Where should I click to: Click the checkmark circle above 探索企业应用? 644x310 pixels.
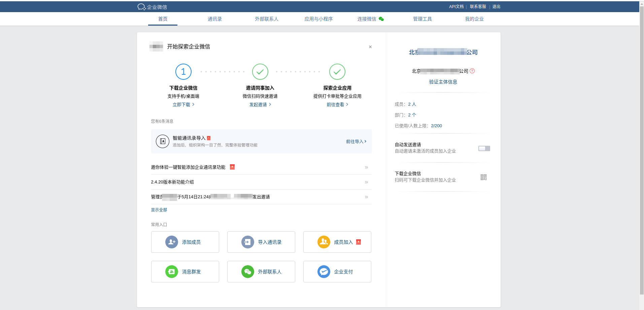click(337, 72)
